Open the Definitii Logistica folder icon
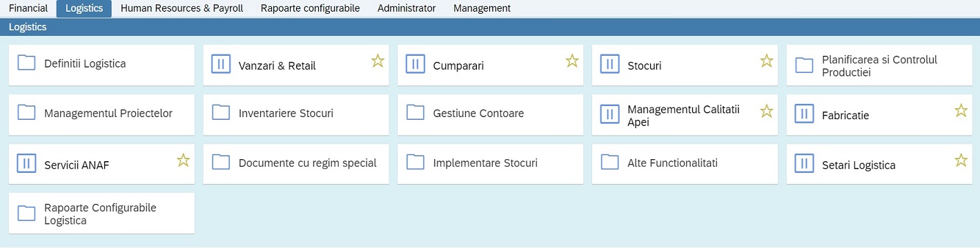 26,63
